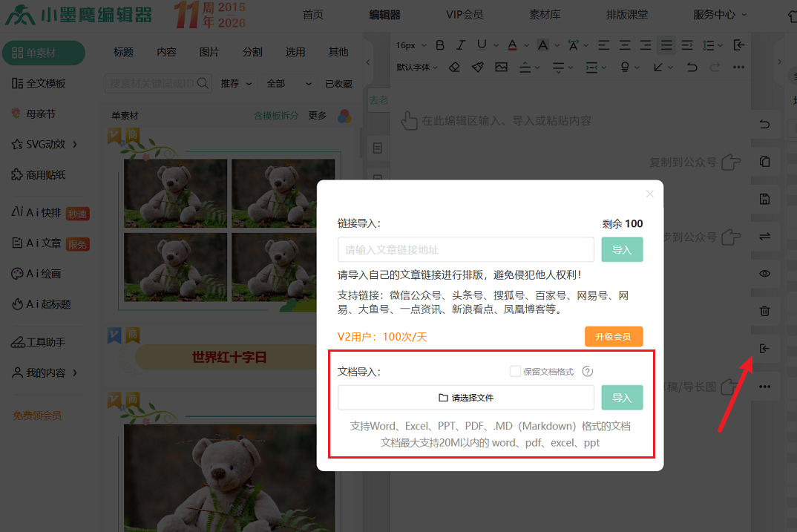Clear formatting with the eraser icon
The image size is (797, 532).
coord(454,67)
